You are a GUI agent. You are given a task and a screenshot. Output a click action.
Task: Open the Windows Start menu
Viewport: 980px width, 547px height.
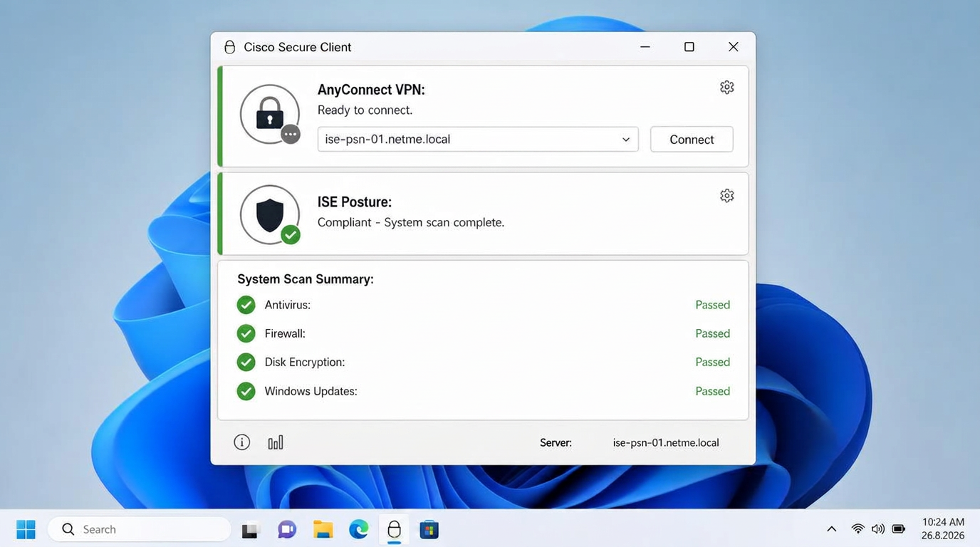[26, 529]
